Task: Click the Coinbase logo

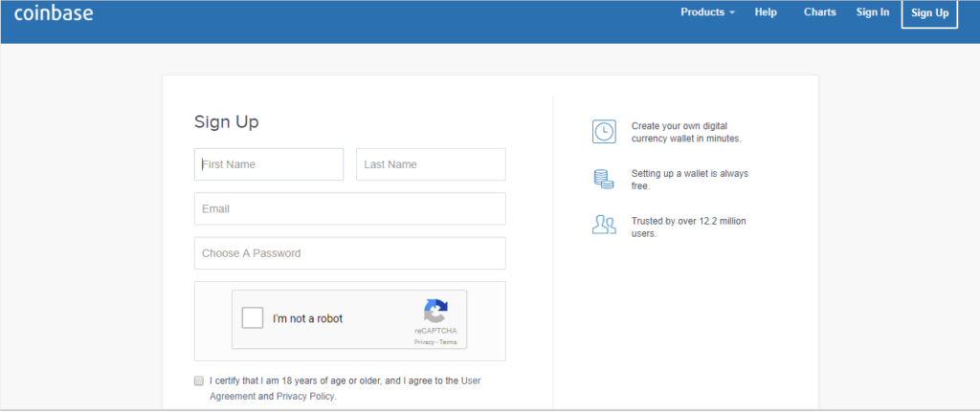Action: pos(54,13)
